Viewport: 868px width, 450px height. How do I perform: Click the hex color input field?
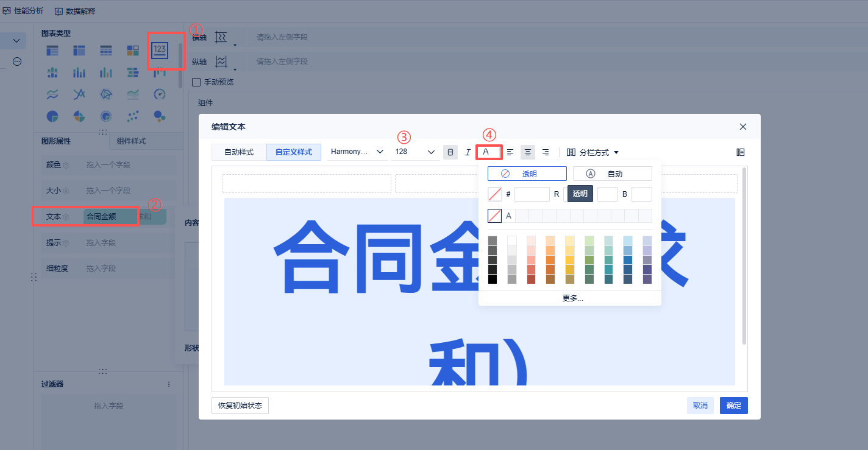532,194
